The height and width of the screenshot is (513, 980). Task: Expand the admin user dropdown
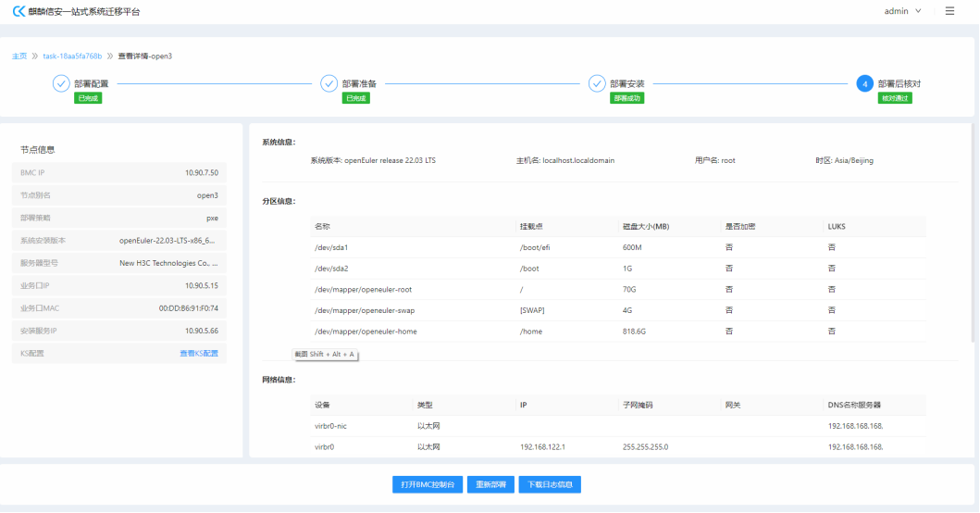pos(902,11)
